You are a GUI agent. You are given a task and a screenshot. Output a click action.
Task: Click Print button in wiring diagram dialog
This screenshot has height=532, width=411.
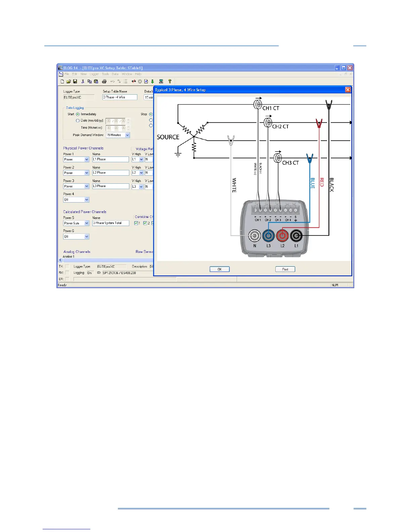[x=285, y=269]
